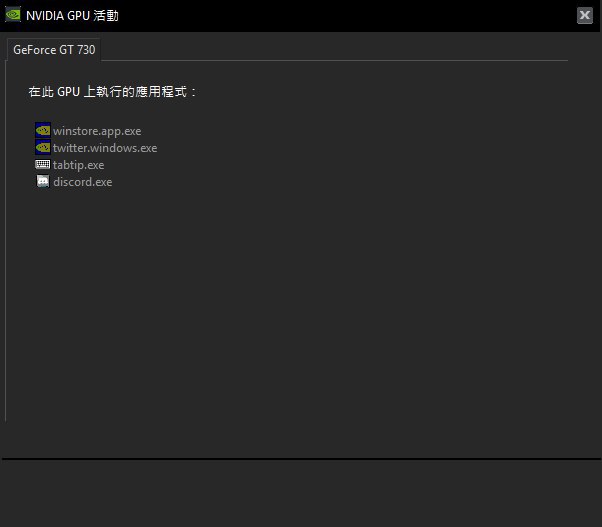The width and height of the screenshot is (602, 527).
Task: Click the winstore.app.exe application icon
Action: pyautogui.click(x=42, y=130)
